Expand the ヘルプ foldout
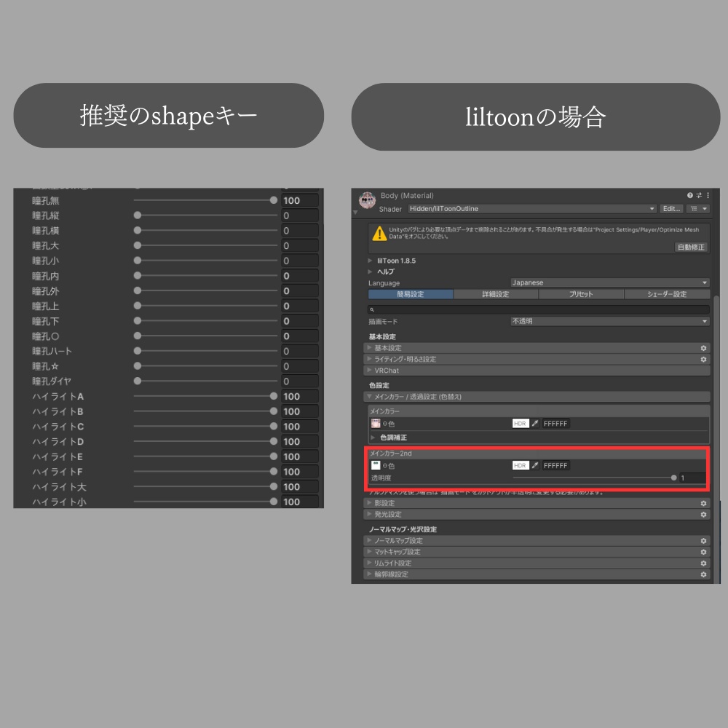Image resolution: width=728 pixels, height=728 pixels. pos(370,272)
